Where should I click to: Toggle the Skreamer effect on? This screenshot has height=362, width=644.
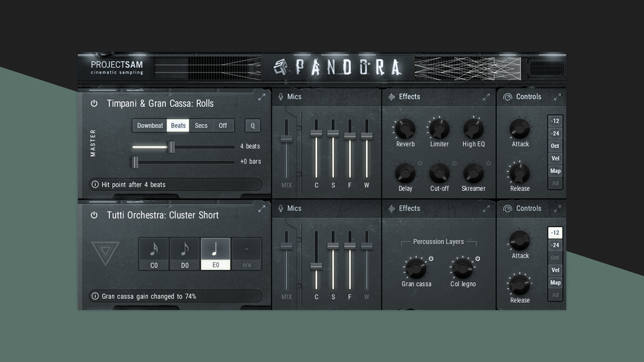point(488,164)
